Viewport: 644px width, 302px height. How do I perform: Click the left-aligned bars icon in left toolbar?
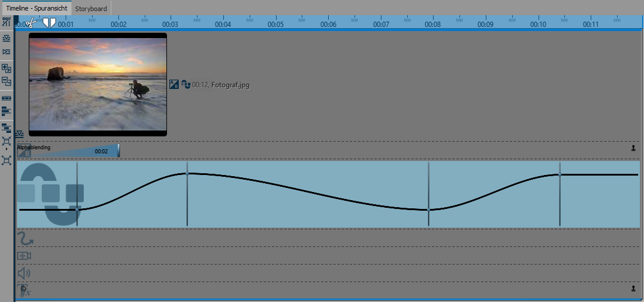point(6,111)
